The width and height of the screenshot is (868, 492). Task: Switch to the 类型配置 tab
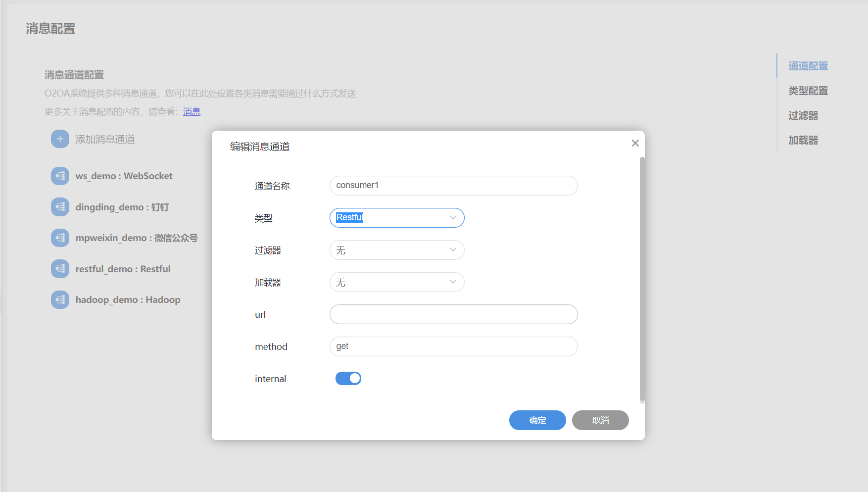(808, 91)
